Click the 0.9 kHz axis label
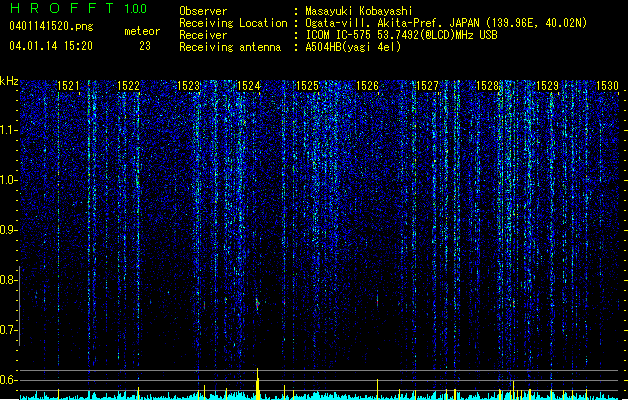 pos(8,230)
